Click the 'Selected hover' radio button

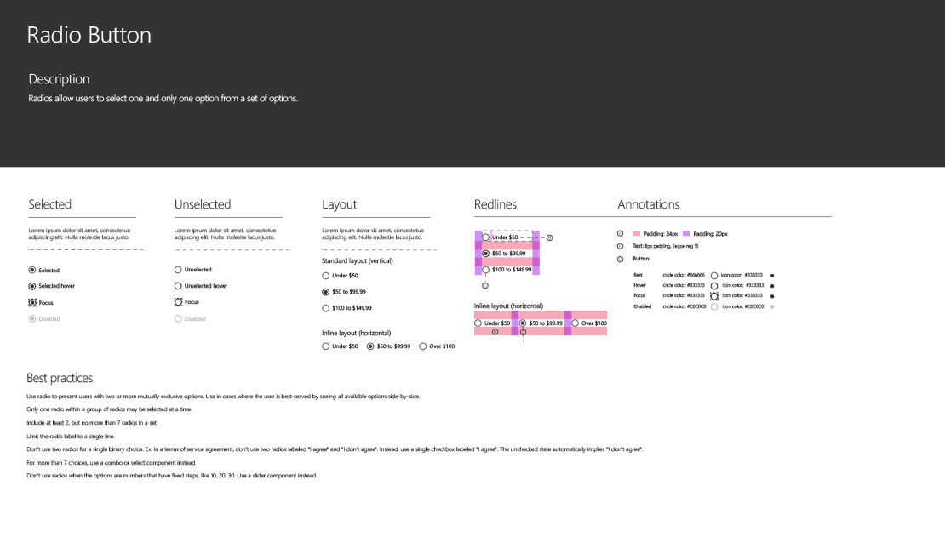pos(32,286)
